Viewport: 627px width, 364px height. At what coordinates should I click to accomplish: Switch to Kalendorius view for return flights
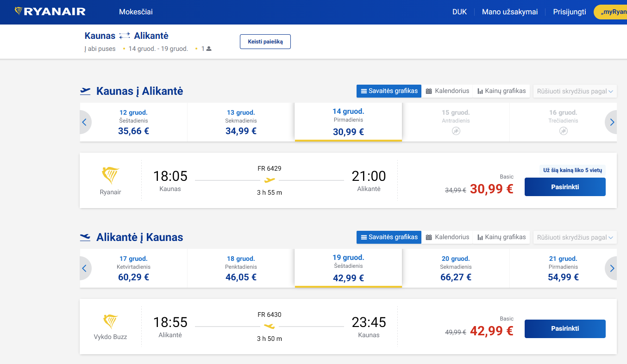(x=447, y=237)
